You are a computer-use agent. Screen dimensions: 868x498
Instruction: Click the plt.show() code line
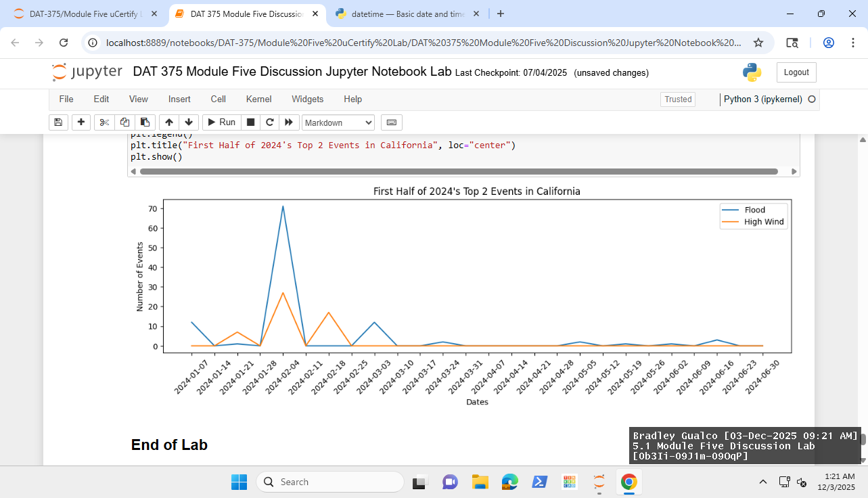(156, 157)
